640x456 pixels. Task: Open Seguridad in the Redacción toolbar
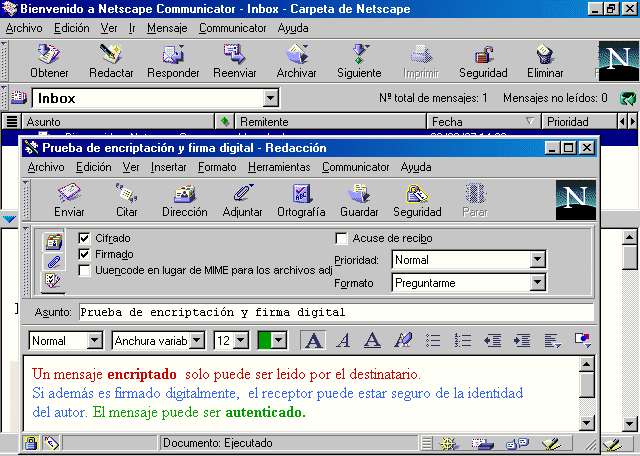417,200
